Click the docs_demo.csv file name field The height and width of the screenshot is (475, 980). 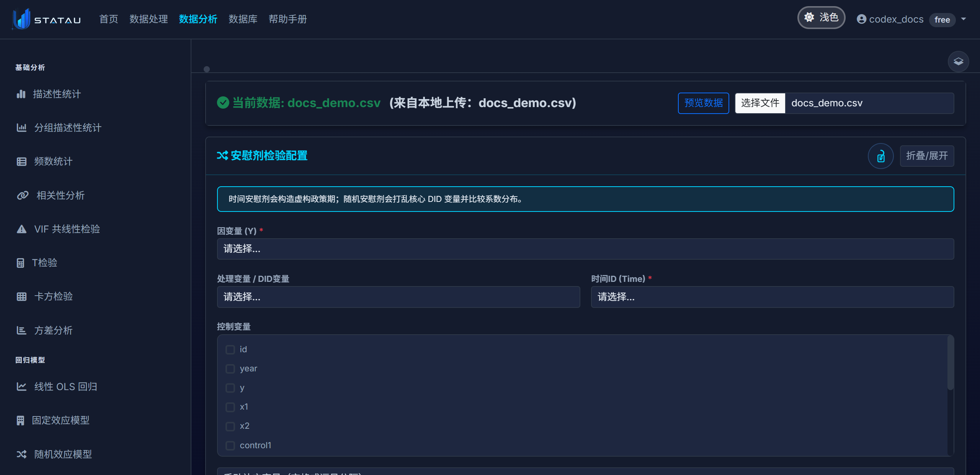click(x=869, y=103)
